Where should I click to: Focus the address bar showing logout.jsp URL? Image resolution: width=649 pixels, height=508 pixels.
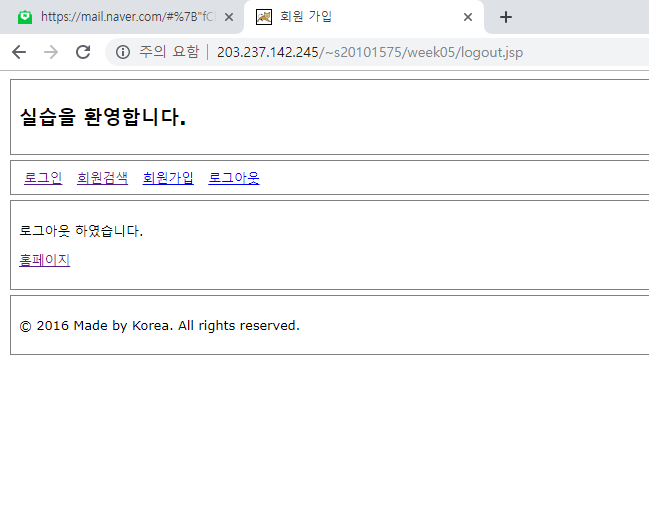coord(400,52)
